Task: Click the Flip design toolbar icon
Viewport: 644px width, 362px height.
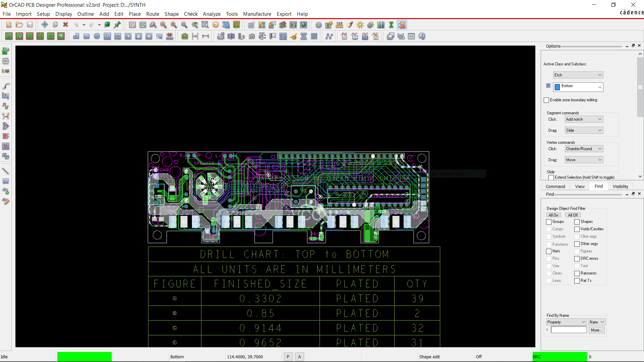Action: click(x=236, y=25)
